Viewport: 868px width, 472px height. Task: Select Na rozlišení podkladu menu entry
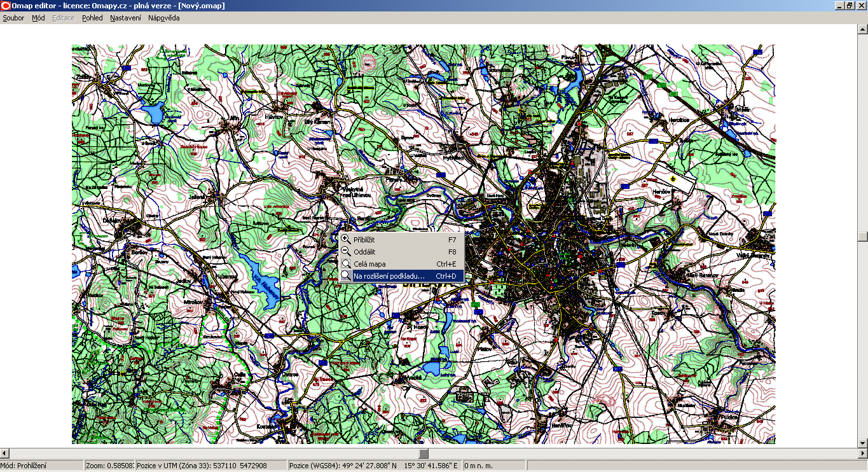point(401,276)
